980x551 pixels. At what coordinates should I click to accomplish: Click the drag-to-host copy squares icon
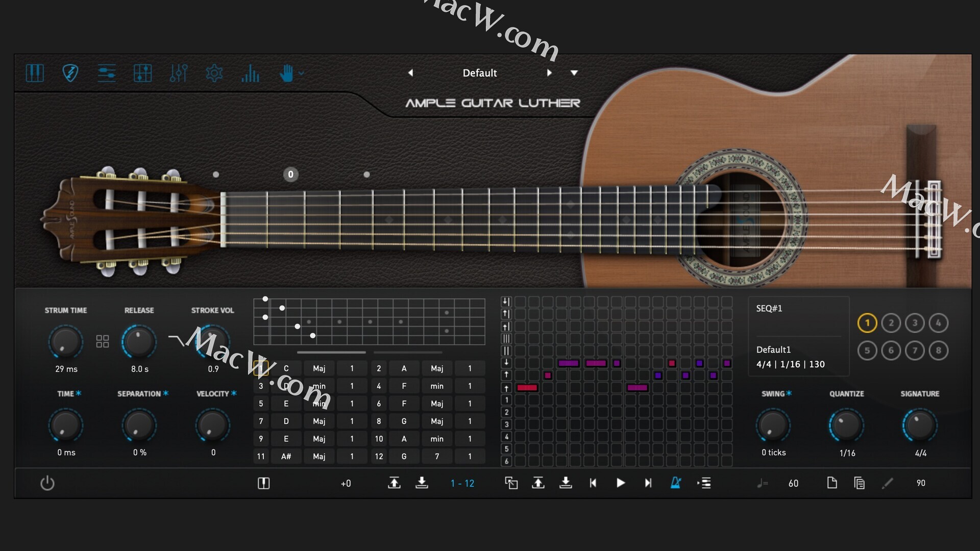pyautogui.click(x=511, y=483)
